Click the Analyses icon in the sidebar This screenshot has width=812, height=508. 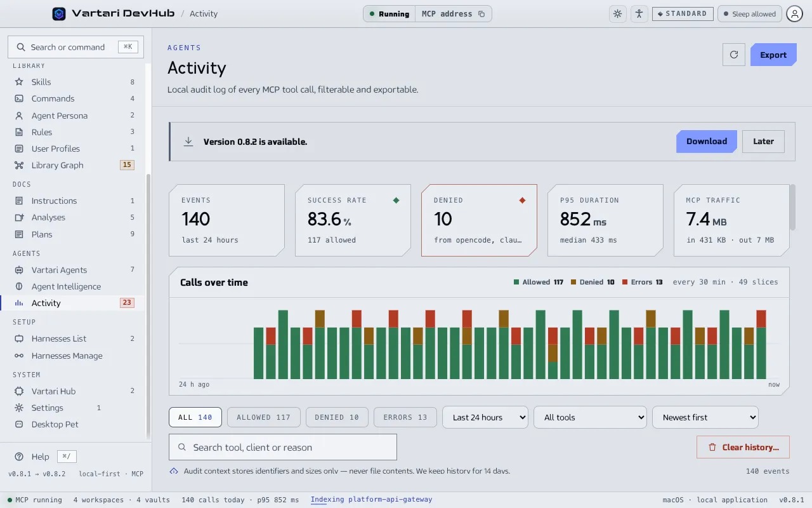pyautogui.click(x=19, y=217)
